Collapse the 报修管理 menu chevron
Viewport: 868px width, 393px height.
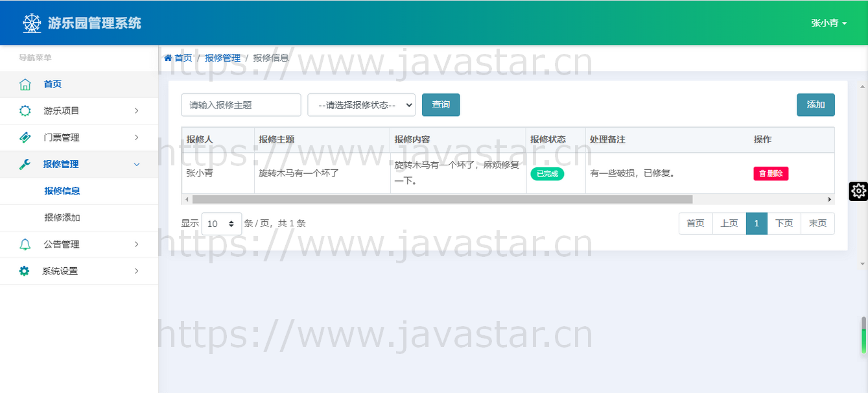point(136,164)
